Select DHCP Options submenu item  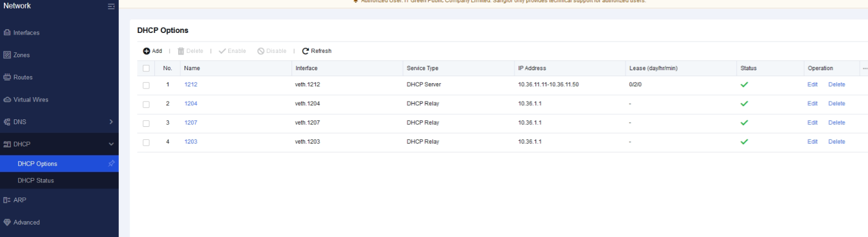[59, 164]
